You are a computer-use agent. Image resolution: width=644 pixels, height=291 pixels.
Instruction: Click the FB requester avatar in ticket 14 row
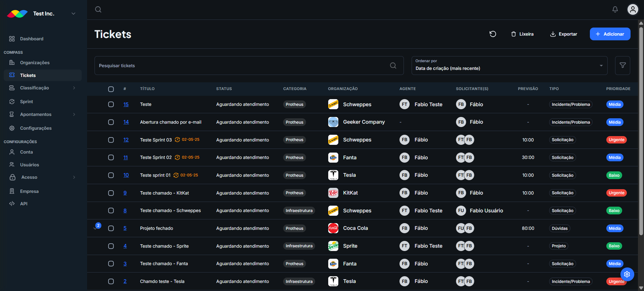click(x=461, y=122)
